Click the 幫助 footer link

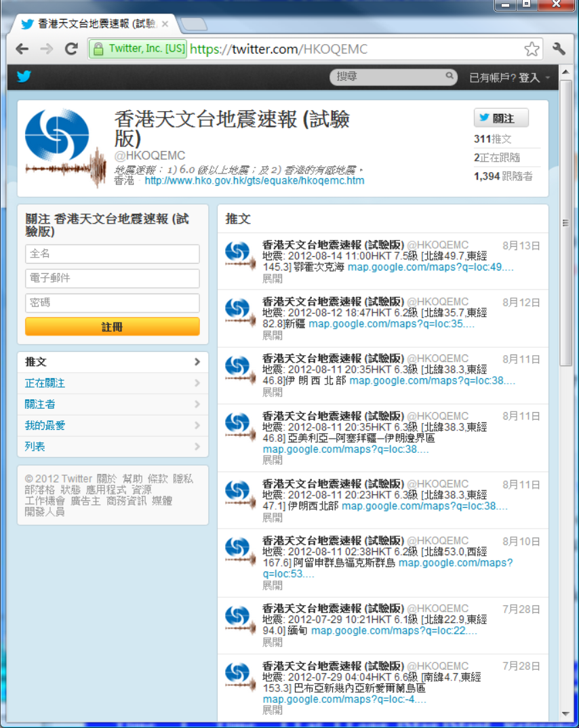pos(132,479)
